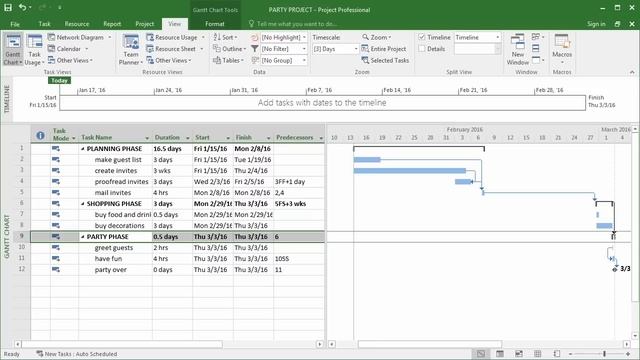The image size is (640, 360).
Task: Click the Hide window icon
Action: 536,60
